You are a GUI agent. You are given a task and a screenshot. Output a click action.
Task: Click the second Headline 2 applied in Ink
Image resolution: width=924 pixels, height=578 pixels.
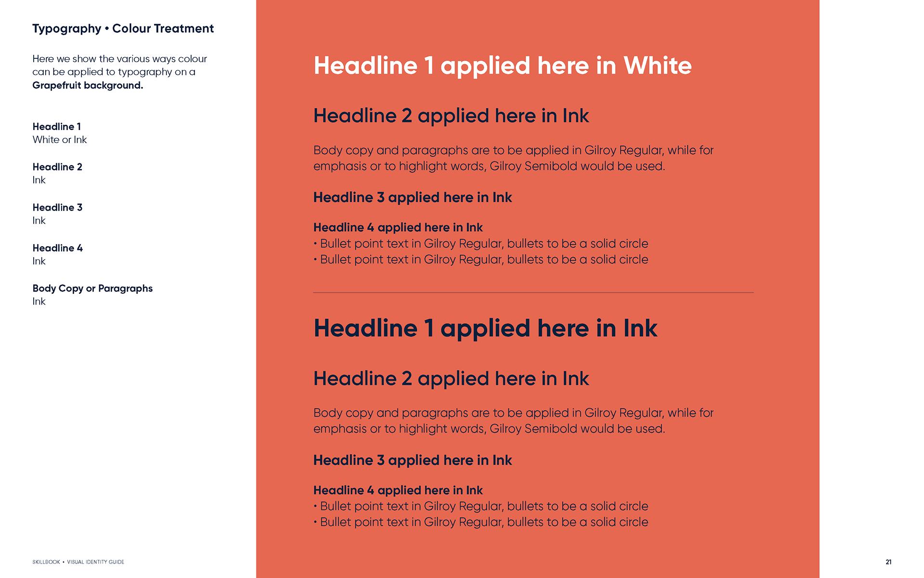(x=451, y=379)
